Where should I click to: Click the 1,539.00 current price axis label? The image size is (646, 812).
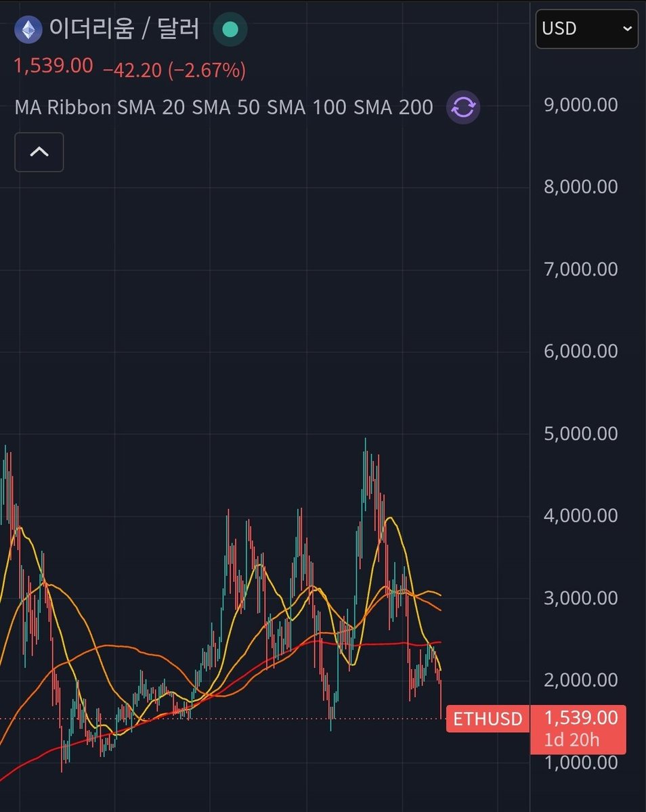tap(582, 718)
